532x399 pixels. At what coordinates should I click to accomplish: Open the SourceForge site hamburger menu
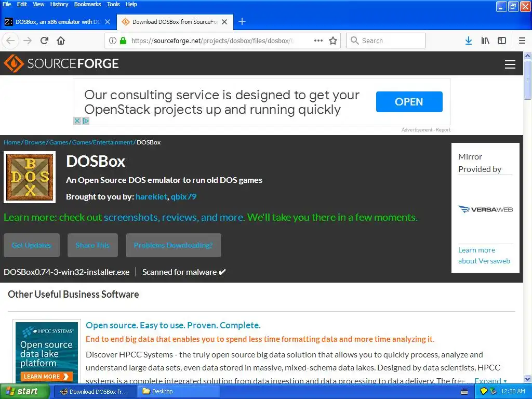(x=510, y=64)
